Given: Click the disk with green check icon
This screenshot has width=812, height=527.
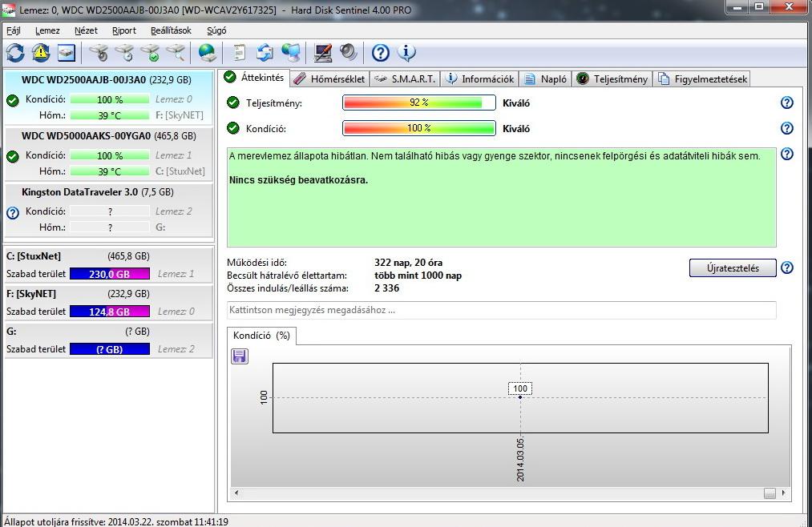Looking at the screenshot, I should click(x=150, y=52).
